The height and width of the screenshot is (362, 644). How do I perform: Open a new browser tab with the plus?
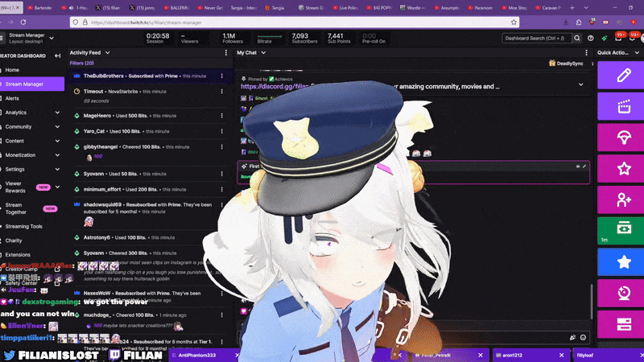(x=572, y=8)
